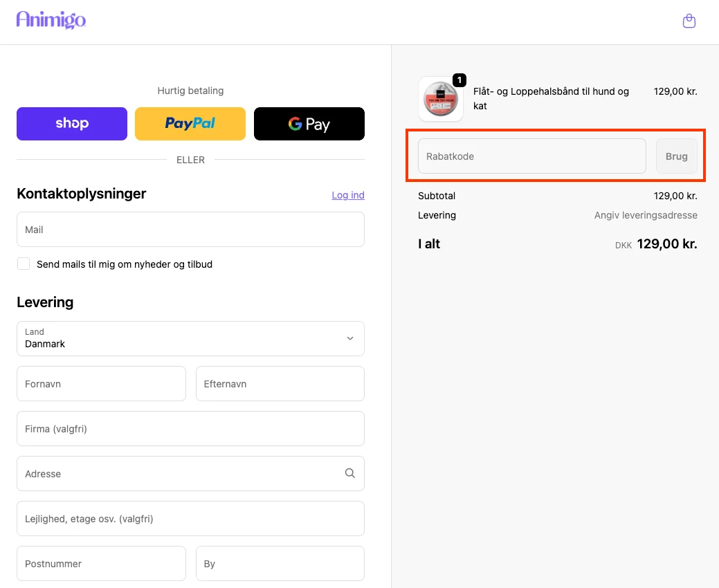Focus the Efternavn text field
Image resolution: width=719 pixels, height=588 pixels.
(x=280, y=384)
